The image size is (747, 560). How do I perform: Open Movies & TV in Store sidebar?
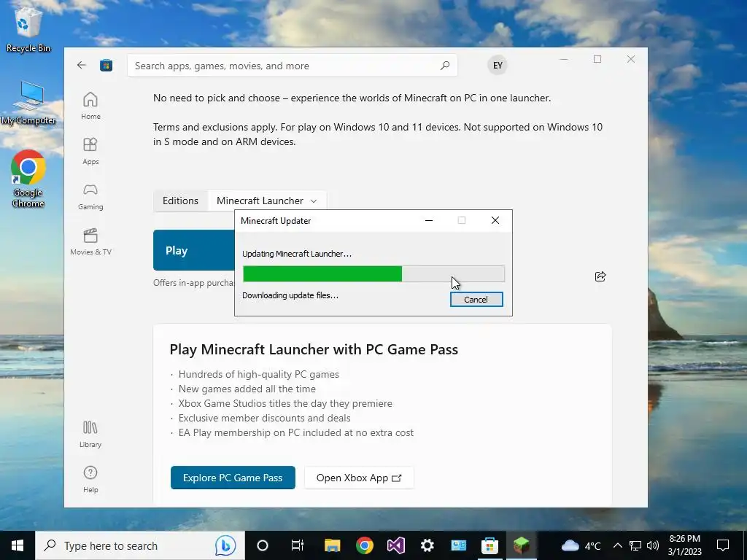(90, 241)
